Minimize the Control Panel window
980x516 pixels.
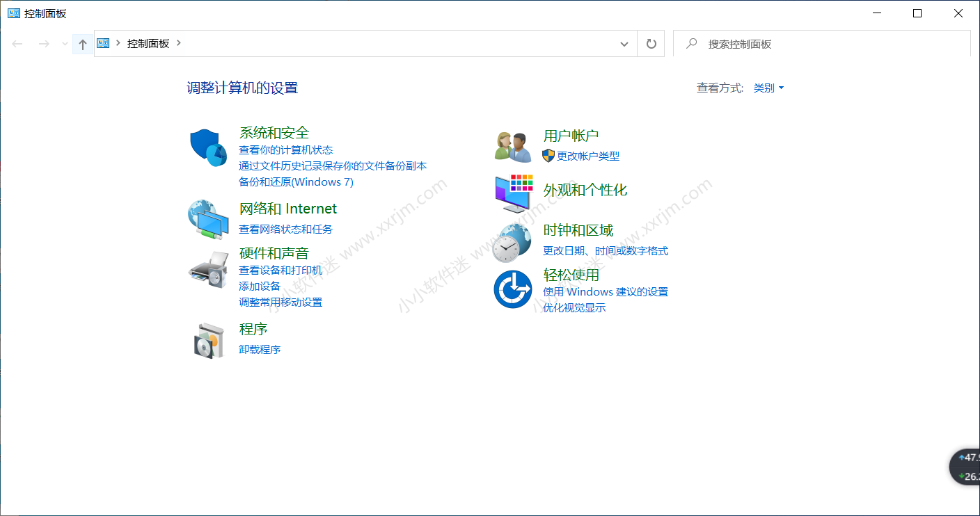[877, 13]
